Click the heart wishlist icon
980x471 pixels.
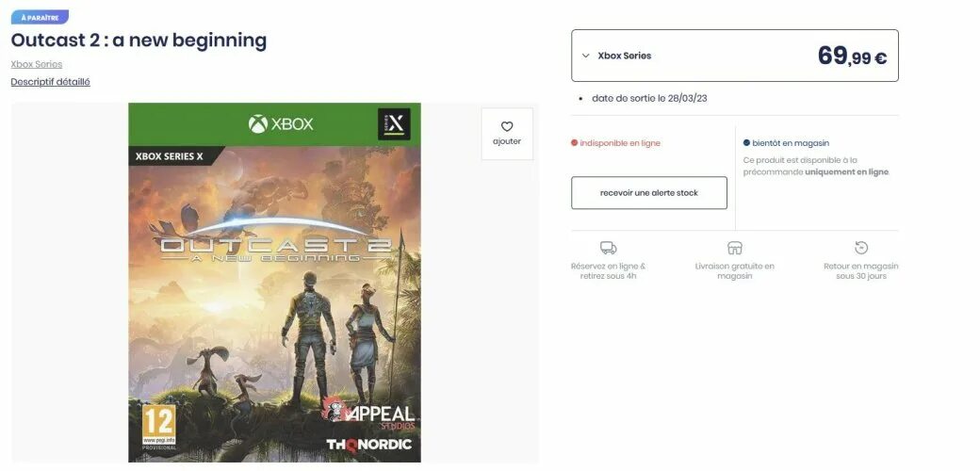tap(507, 126)
